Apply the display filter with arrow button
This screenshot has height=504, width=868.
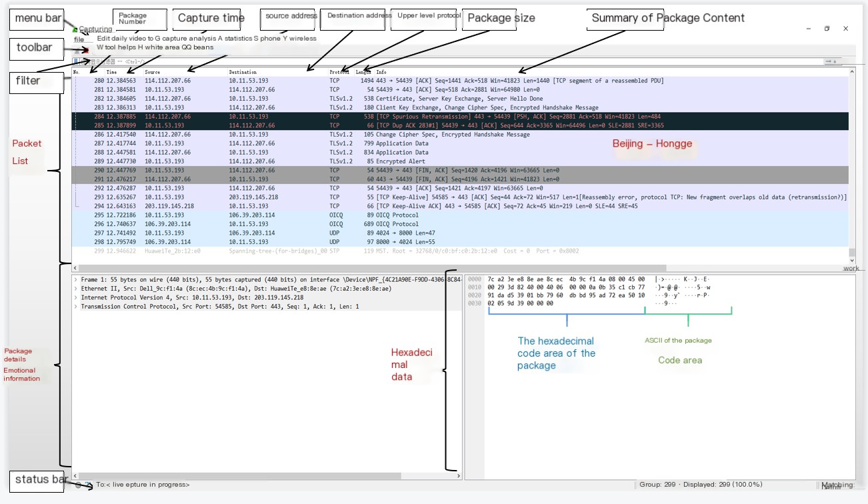[829, 61]
